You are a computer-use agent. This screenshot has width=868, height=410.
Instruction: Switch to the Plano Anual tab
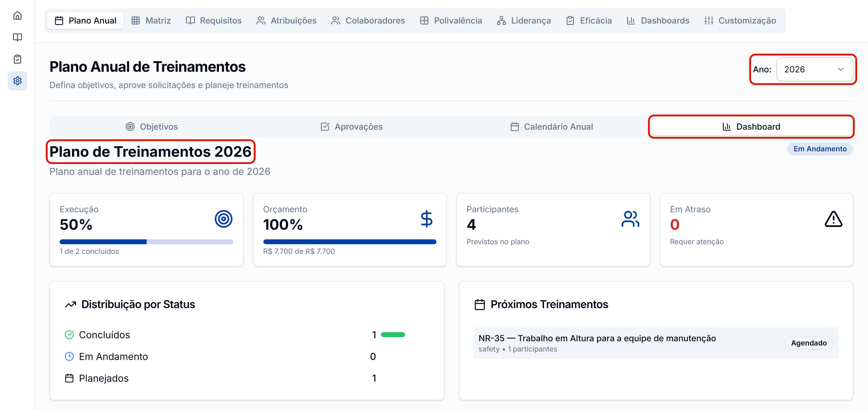(x=86, y=20)
